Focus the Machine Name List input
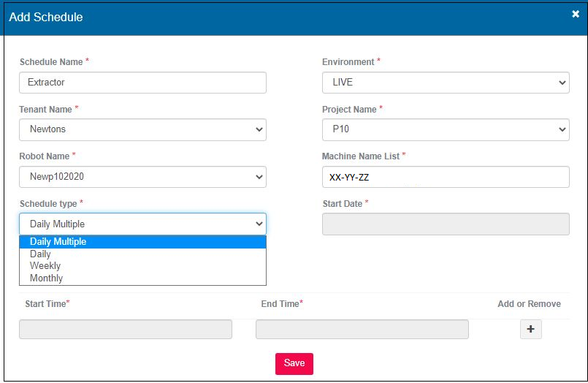This screenshot has width=588, height=383. [x=445, y=177]
